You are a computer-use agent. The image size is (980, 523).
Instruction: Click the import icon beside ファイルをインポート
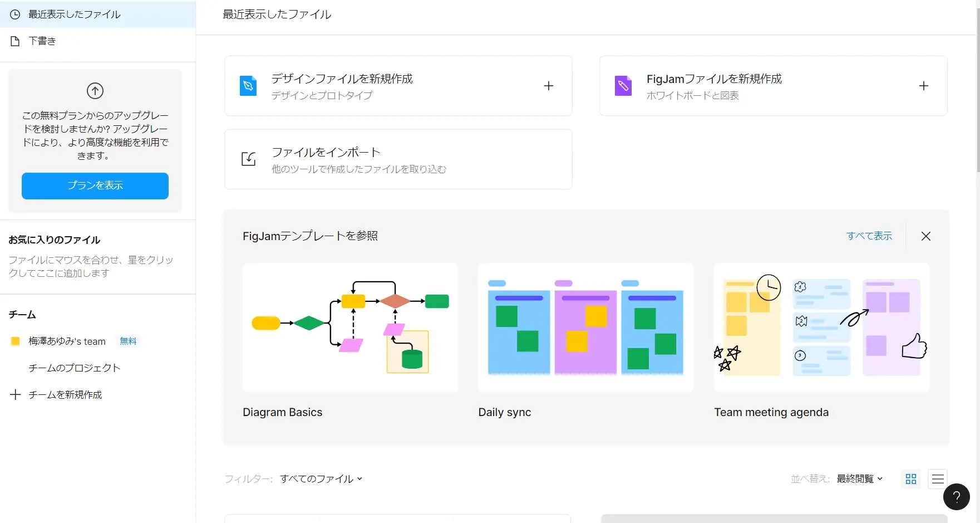248,159
